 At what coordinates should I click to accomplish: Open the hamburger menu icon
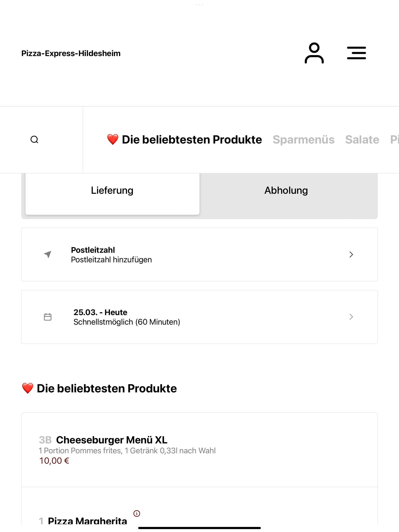coord(356,53)
